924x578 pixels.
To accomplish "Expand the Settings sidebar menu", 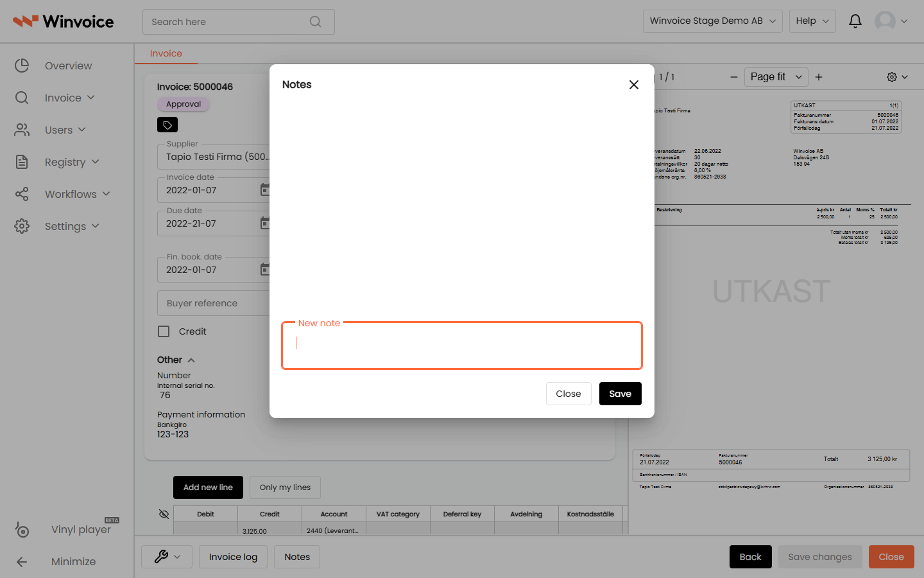I will pos(72,226).
